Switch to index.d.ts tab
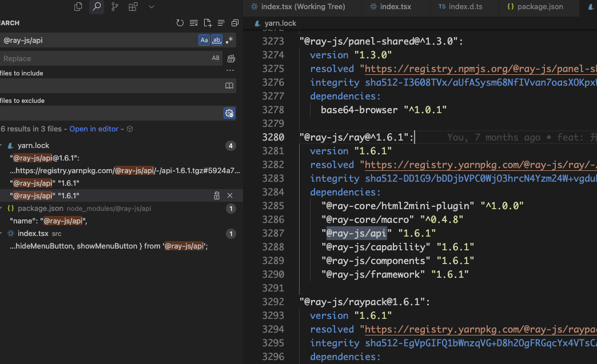This screenshot has width=597, height=364. pyautogui.click(x=460, y=6)
